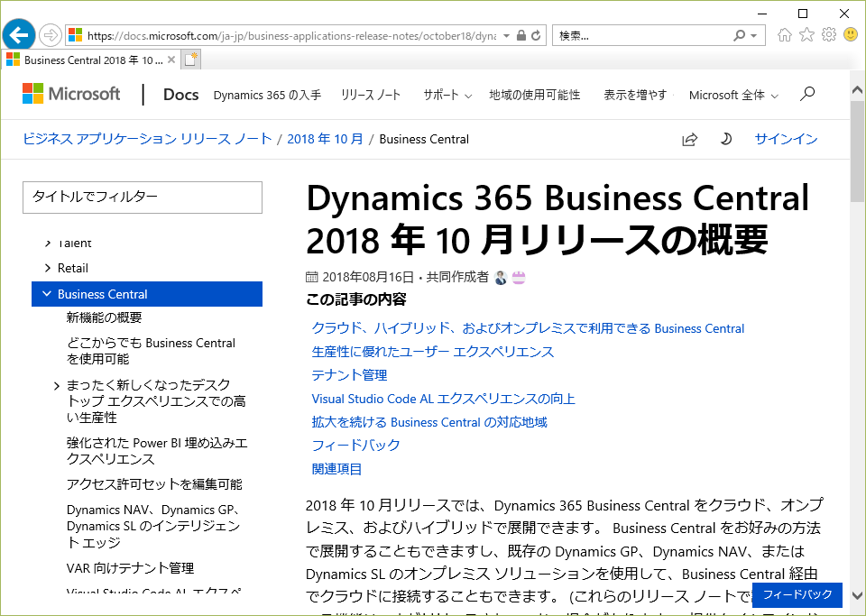Screen dimensions: 866x616
Task: Select VAR 向けテナント管理 in the sidebar
Action: click(130, 568)
